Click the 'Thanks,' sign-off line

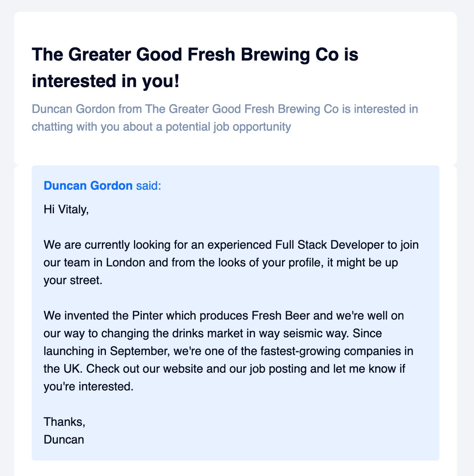(64, 422)
